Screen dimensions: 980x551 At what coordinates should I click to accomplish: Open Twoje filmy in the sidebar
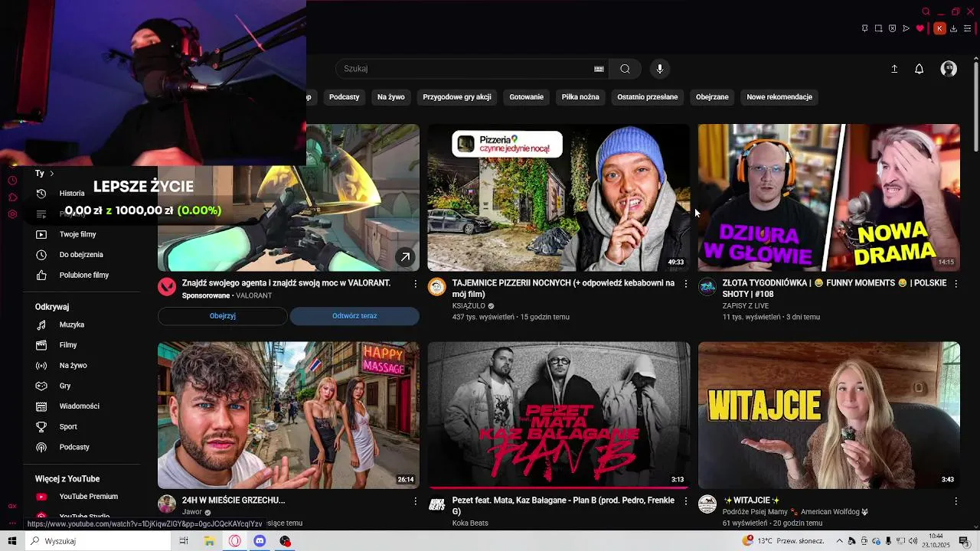click(x=77, y=234)
